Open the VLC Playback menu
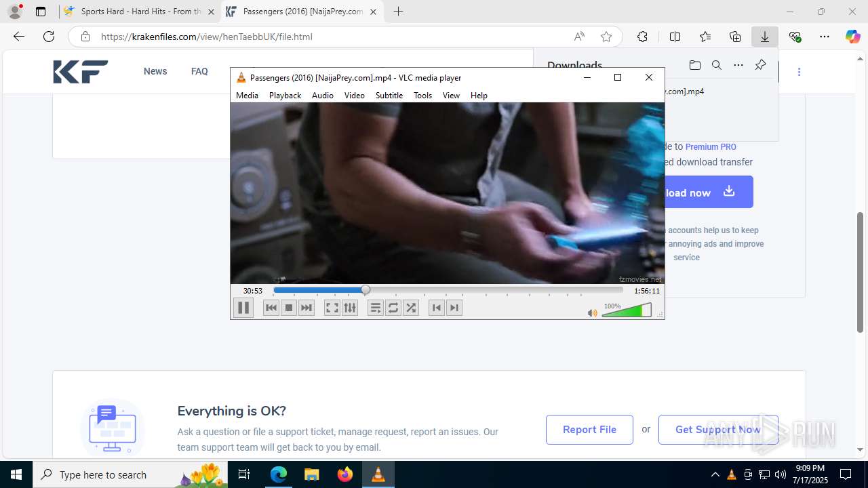The height and width of the screenshot is (488, 868). (x=285, y=96)
